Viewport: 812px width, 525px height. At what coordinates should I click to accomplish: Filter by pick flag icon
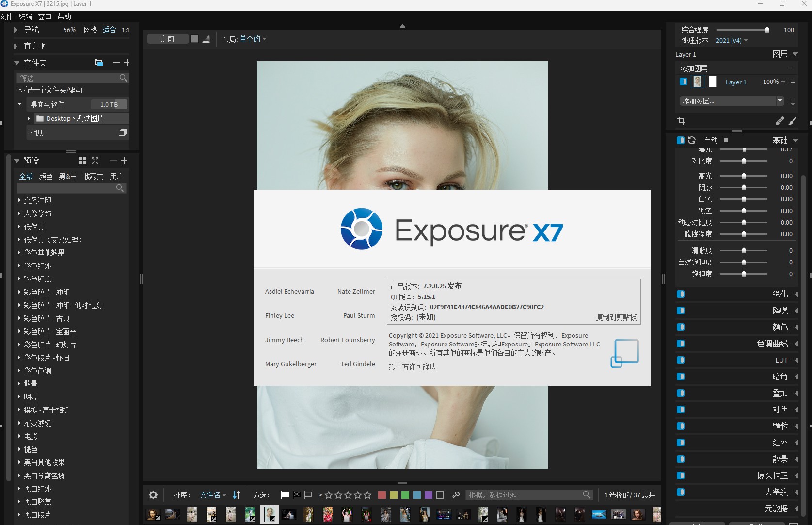(x=285, y=495)
